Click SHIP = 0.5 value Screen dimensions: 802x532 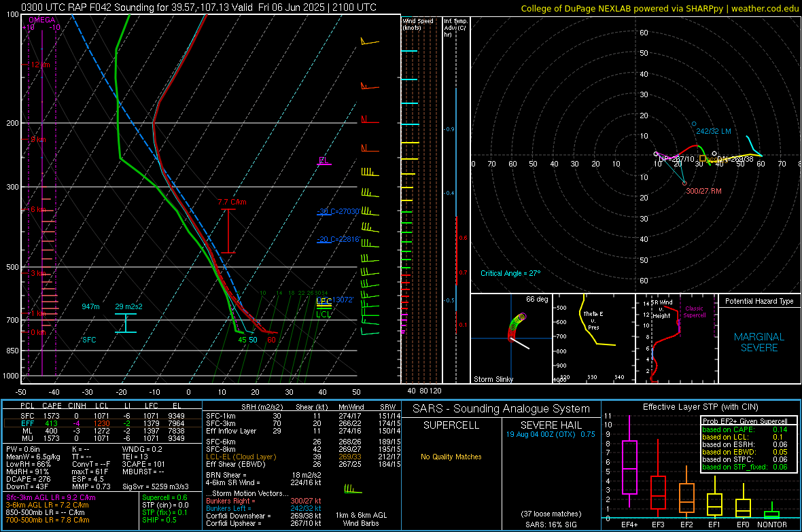(159, 520)
